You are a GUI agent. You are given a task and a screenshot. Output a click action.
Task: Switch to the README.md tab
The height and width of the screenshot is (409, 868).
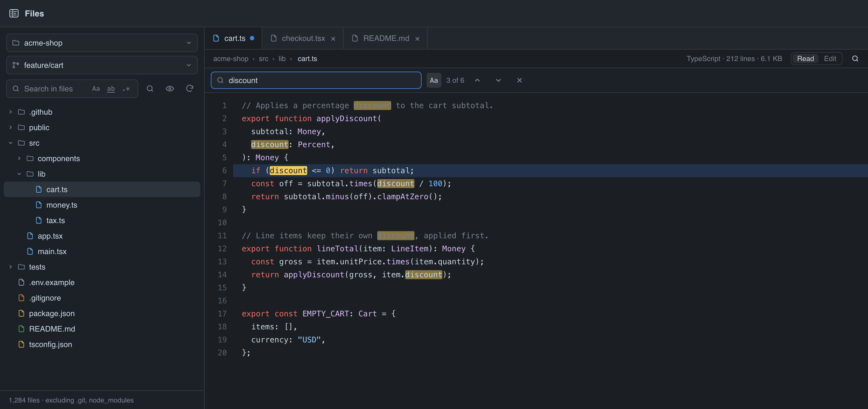(x=385, y=38)
